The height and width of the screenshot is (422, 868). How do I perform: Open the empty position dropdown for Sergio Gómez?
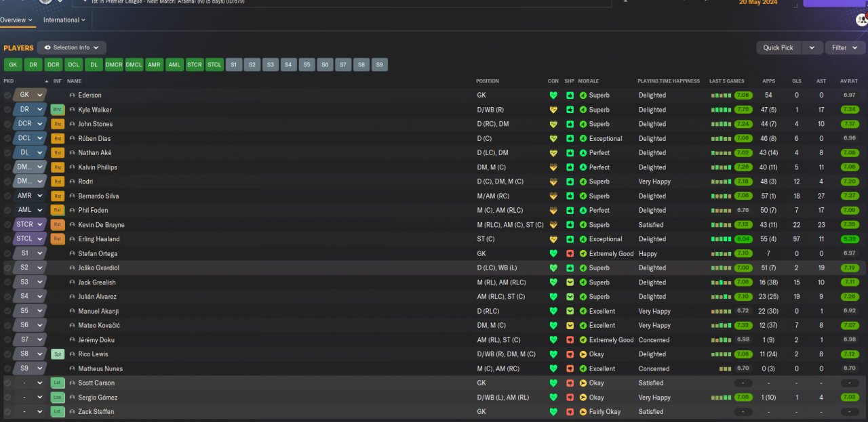pyautogui.click(x=30, y=398)
